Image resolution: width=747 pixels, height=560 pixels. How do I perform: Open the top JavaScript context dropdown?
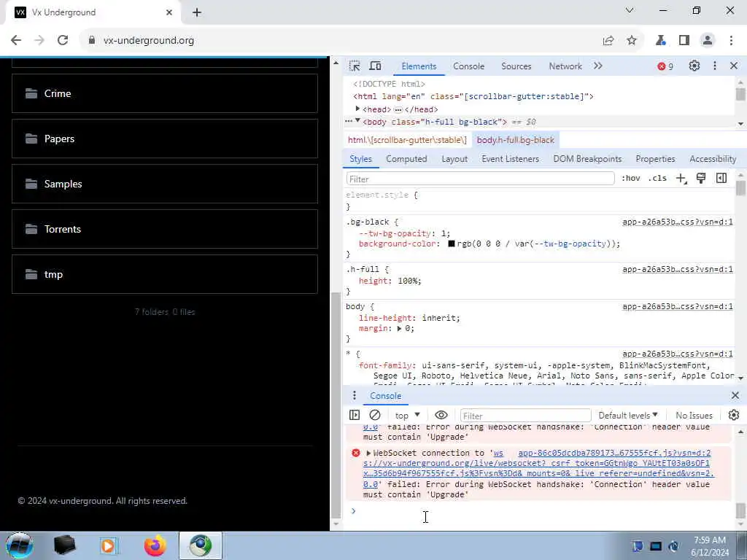(x=407, y=415)
